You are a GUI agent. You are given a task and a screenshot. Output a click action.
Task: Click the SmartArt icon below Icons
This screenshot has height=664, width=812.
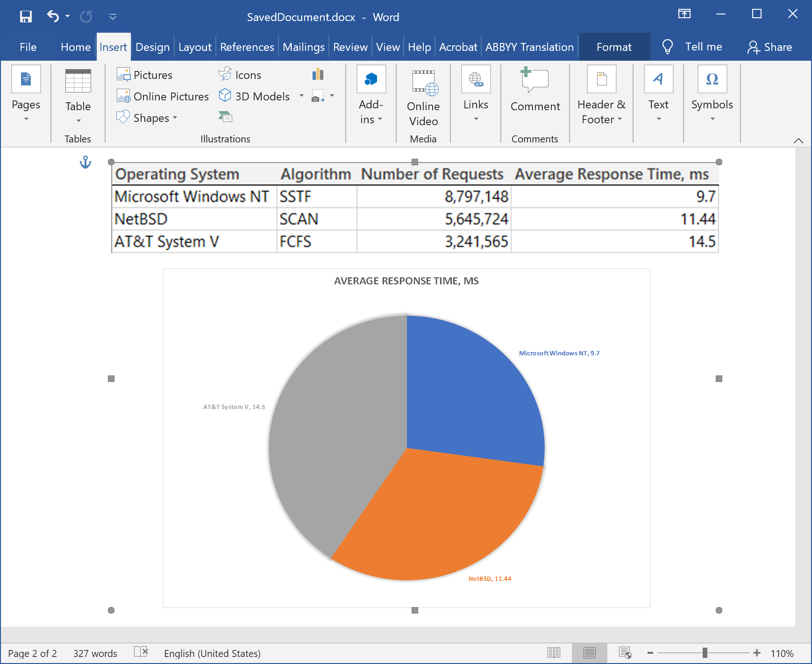pyautogui.click(x=225, y=117)
